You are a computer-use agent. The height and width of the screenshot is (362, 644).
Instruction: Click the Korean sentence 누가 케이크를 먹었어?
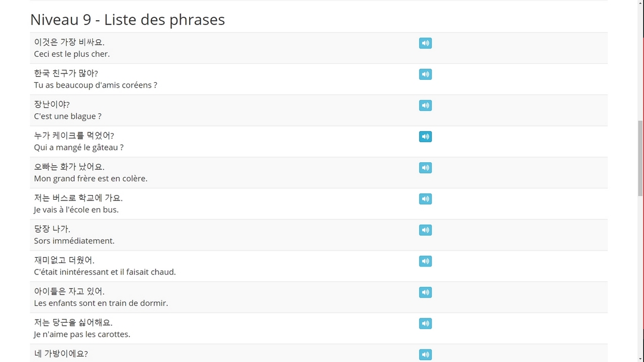point(74,135)
